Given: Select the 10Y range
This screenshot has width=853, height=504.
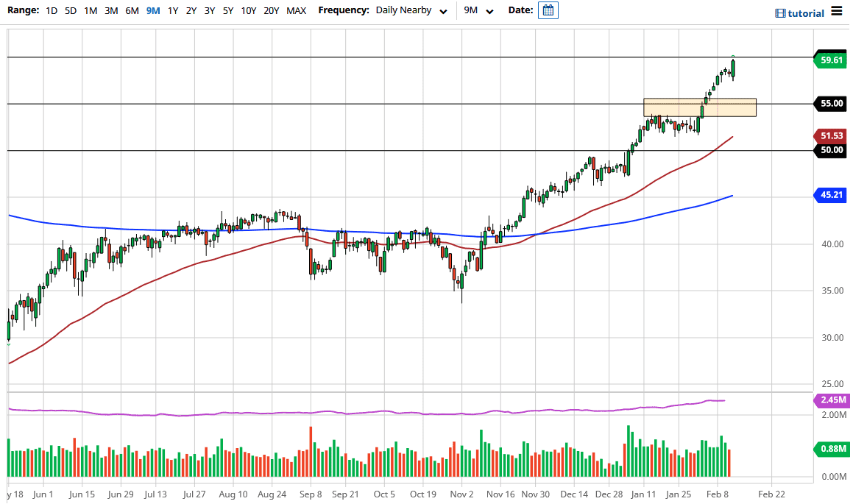Looking at the screenshot, I should [250, 11].
